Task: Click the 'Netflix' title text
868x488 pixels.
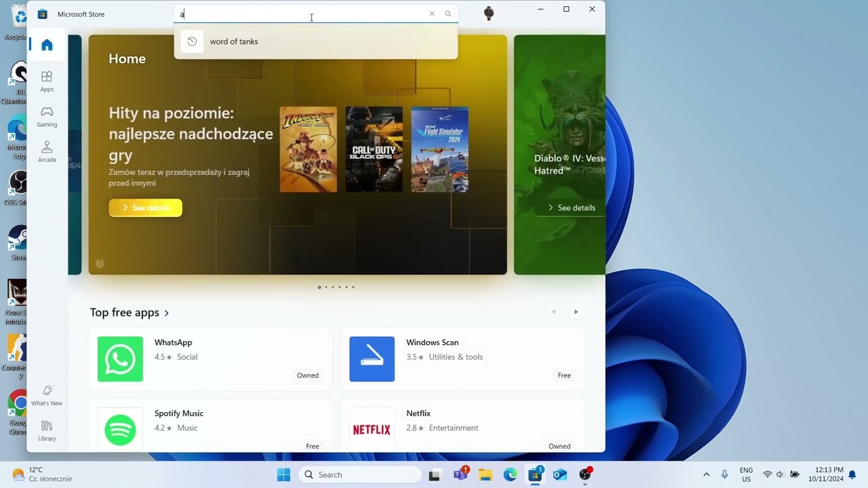Action: (418, 413)
